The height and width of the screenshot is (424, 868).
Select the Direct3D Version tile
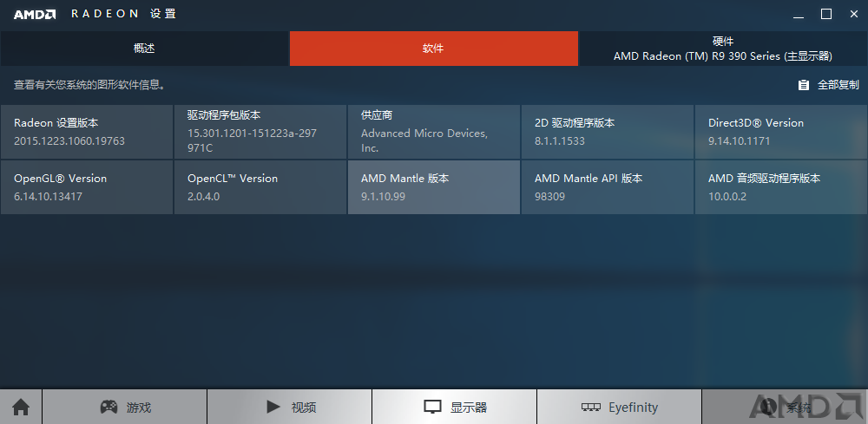[x=781, y=132]
